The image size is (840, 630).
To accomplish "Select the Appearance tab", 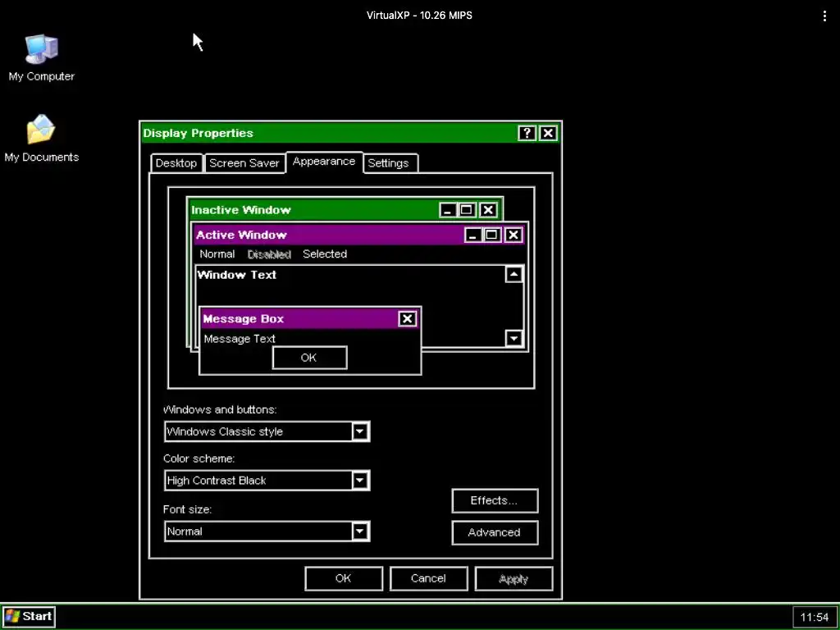I will tap(323, 162).
